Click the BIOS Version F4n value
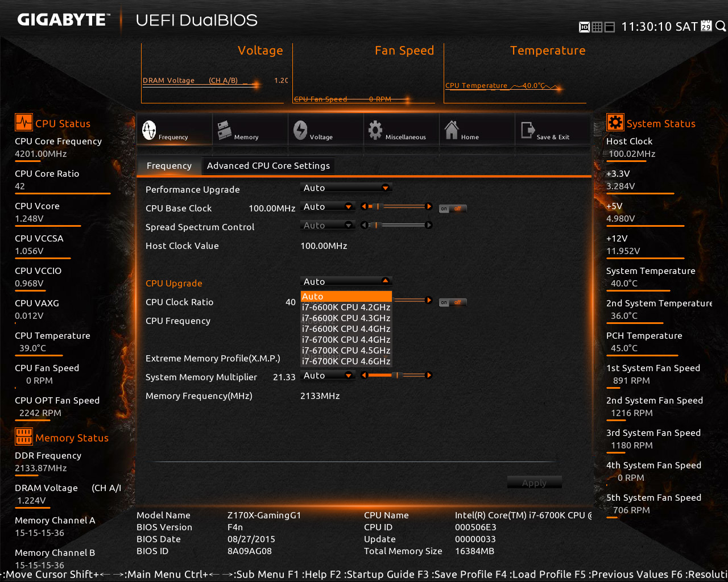 pos(235,527)
